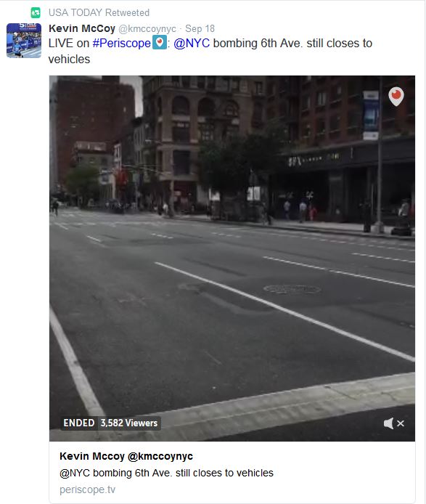Click Kevin McCoy display name in header
The image size is (426, 504).
point(82,28)
